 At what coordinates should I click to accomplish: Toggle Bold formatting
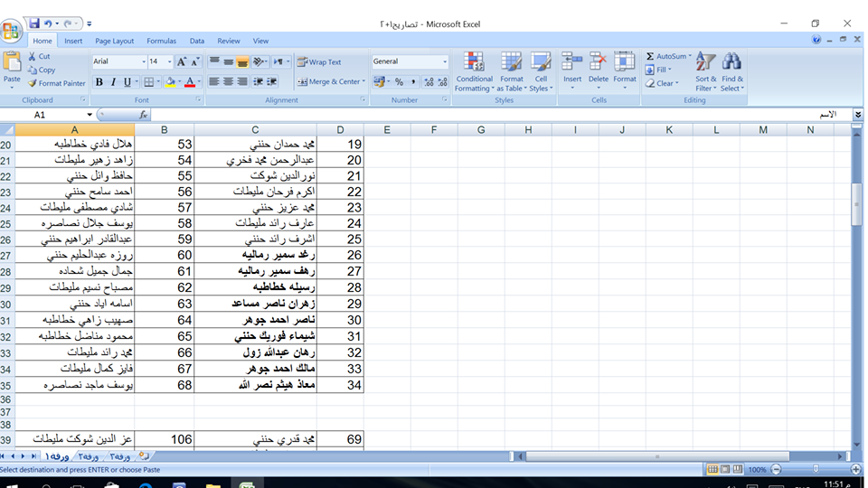tap(99, 82)
